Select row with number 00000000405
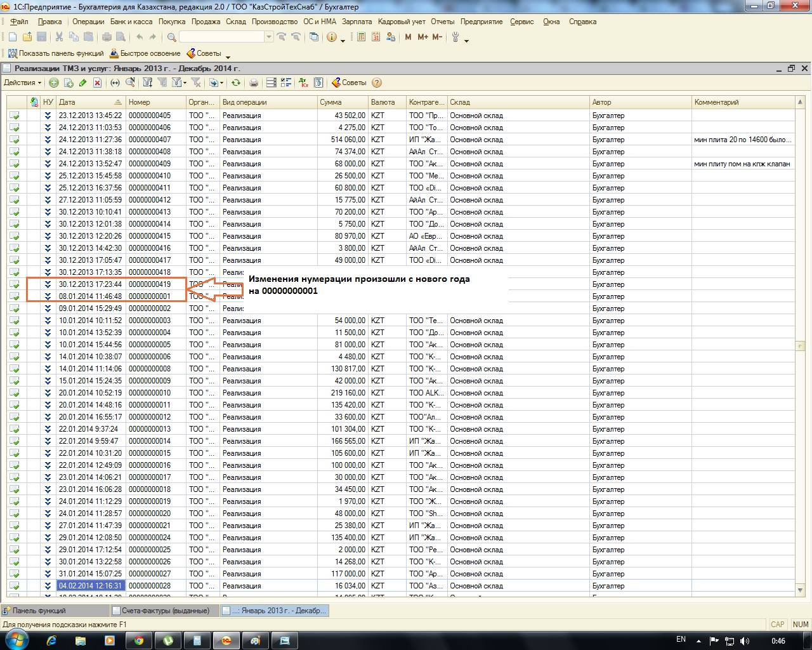The image size is (812, 650). [401, 116]
